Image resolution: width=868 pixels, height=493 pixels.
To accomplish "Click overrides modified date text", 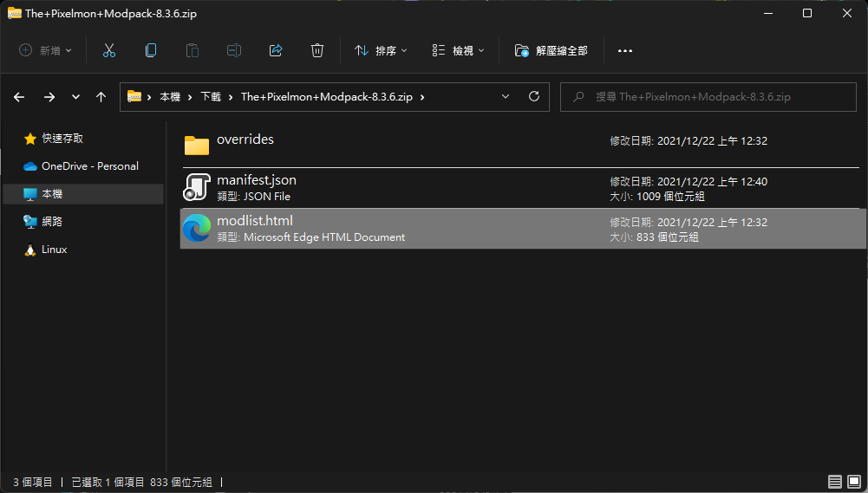I will [x=689, y=141].
